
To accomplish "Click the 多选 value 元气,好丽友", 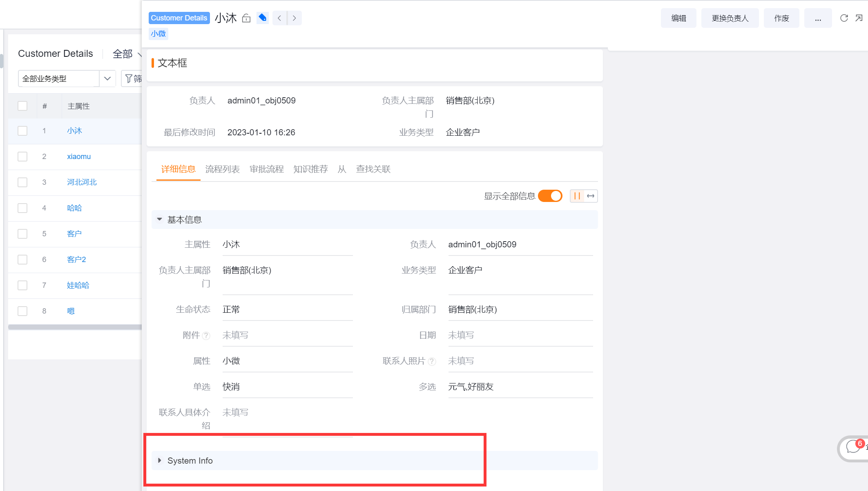I will [x=471, y=387].
